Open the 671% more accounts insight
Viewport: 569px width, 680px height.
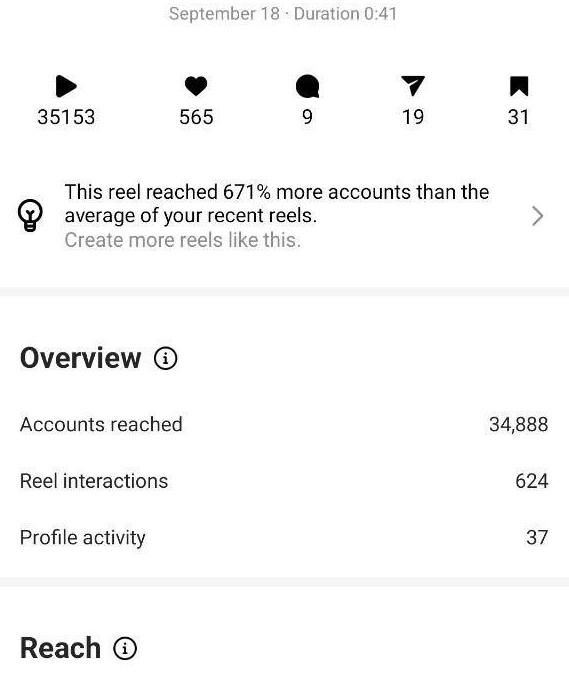click(277, 204)
